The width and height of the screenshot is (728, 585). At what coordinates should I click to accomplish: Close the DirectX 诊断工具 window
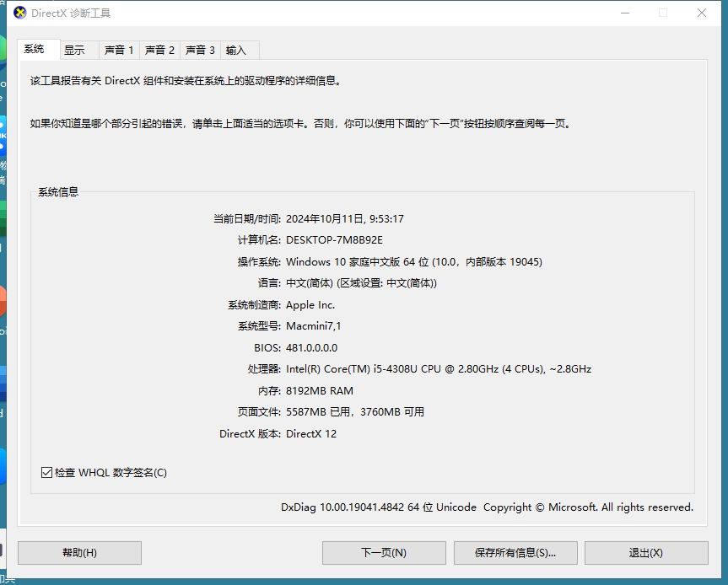pos(702,13)
